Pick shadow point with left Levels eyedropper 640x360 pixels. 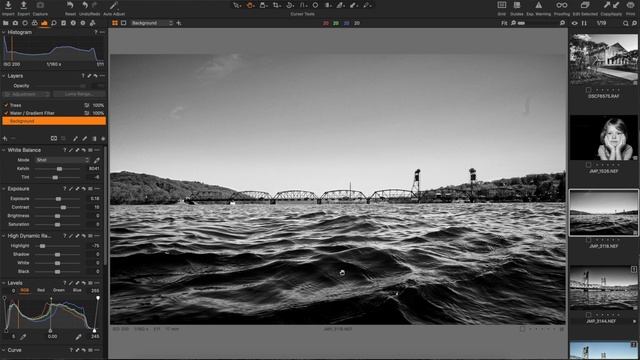point(23,337)
